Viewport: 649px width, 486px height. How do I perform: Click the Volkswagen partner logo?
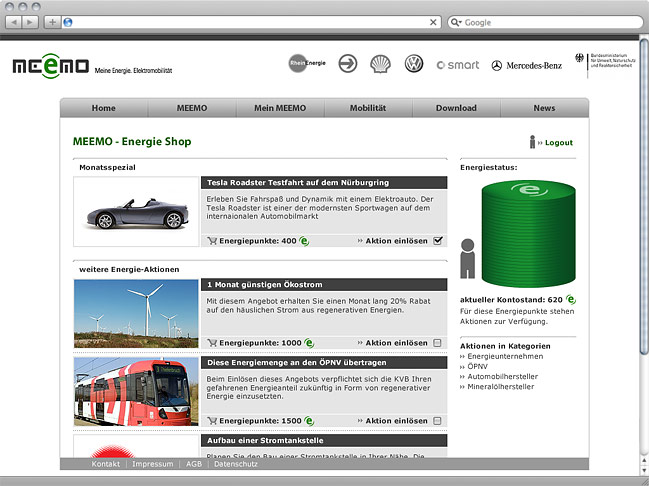413,64
